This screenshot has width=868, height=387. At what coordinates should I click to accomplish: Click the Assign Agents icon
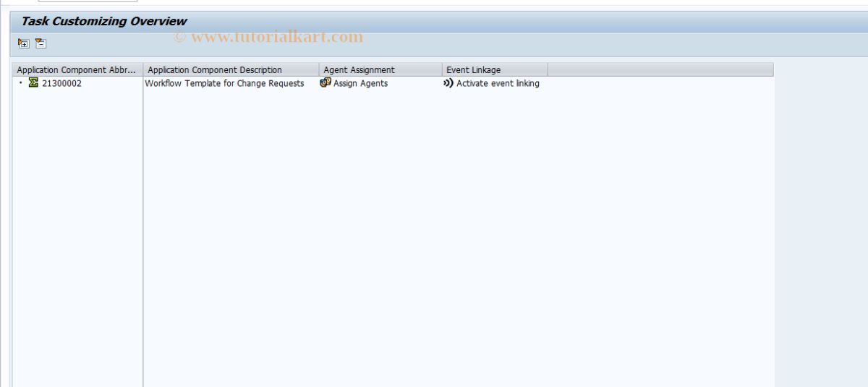pos(325,83)
